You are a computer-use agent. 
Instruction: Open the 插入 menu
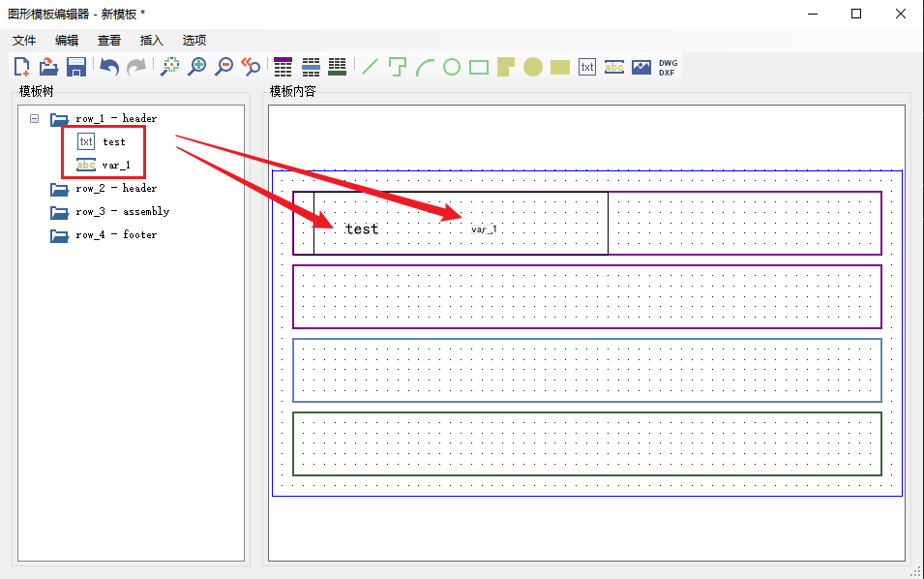click(152, 40)
